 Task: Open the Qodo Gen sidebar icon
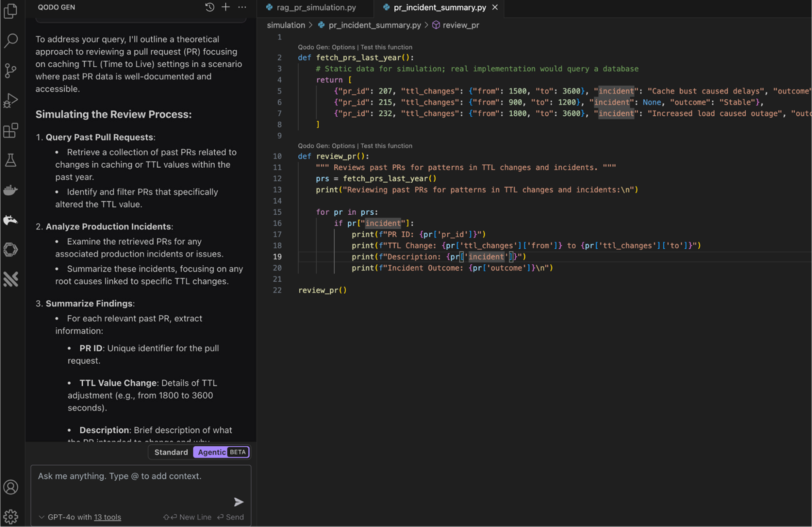tap(11, 220)
